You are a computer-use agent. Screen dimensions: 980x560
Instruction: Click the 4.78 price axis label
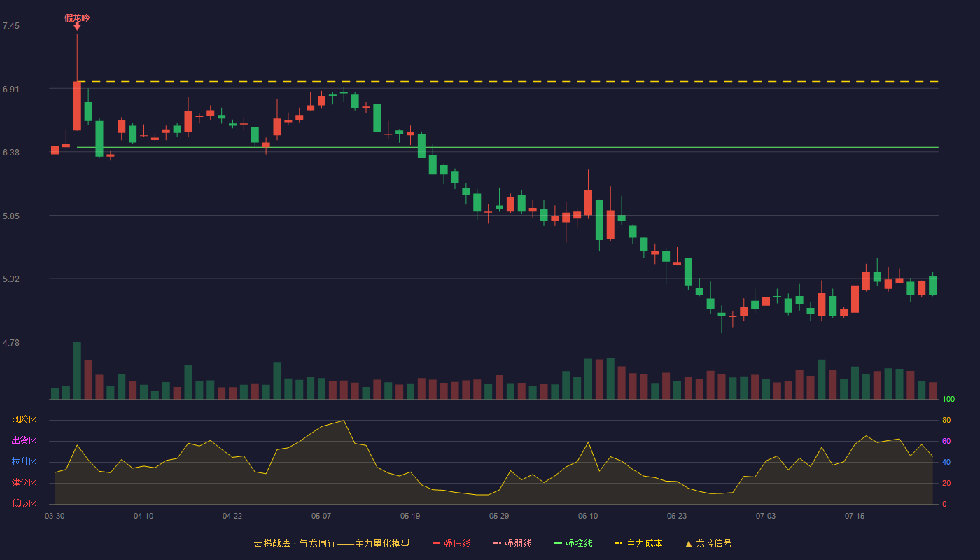(10, 342)
